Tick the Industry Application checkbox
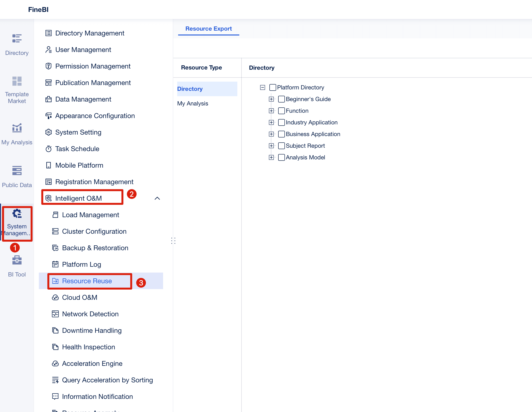Image resolution: width=532 pixels, height=412 pixels. point(281,122)
